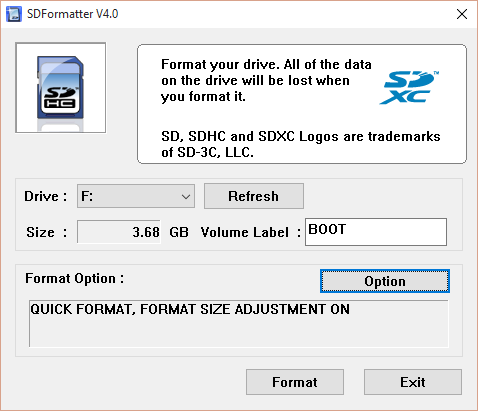The width and height of the screenshot is (478, 411).
Task: Click Exit to quit SDFormatter
Action: pyautogui.click(x=413, y=382)
